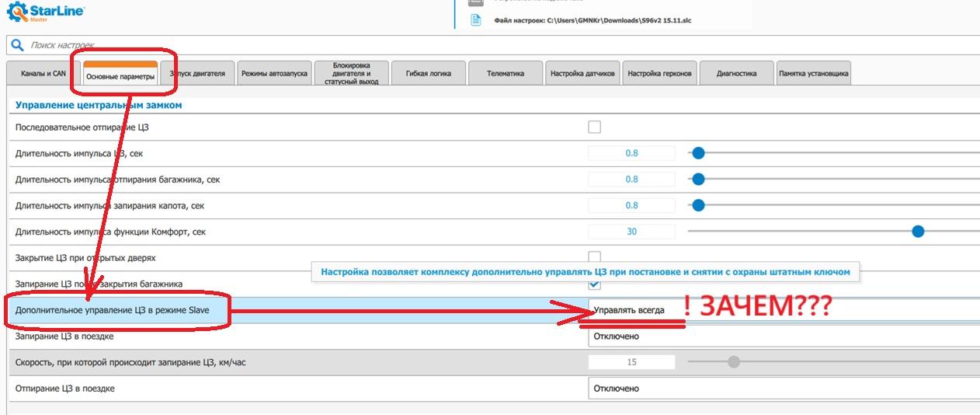Click the Комфорт impulse duration slider handle
The image size is (980, 415).
coord(918,232)
